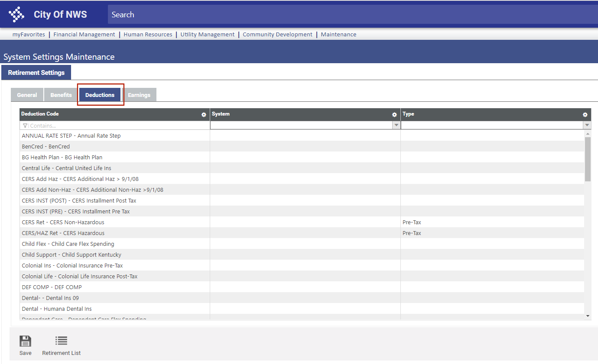The width and height of the screenshot is (598, 364).
Task: Go to myFavorites link
Action: pyautogui.click(x=29, y=35)
